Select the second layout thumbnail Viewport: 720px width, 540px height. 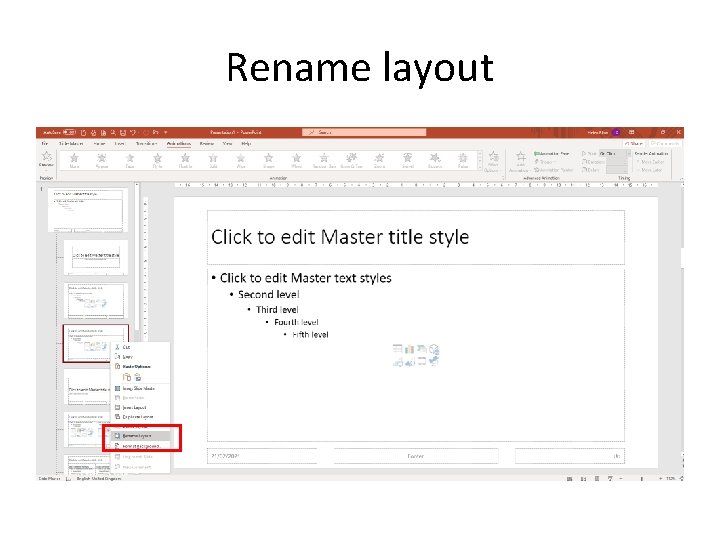click(x=96, y=301)
